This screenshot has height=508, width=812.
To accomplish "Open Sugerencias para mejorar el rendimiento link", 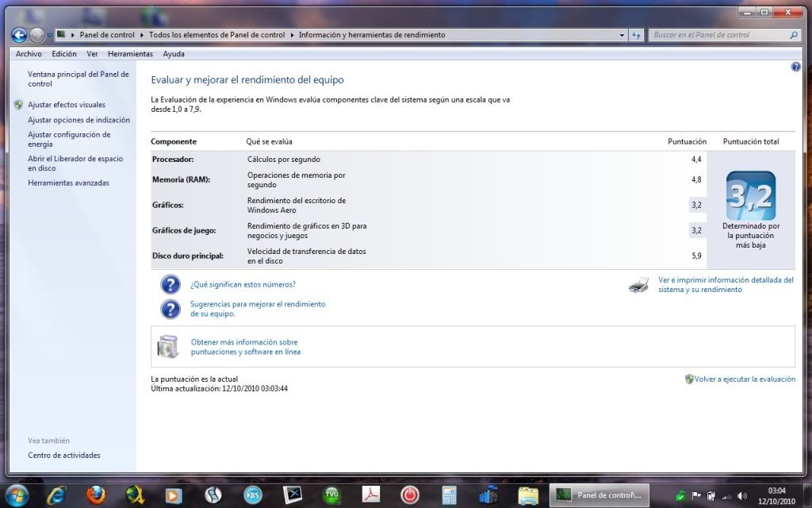I will click(258, 309).
